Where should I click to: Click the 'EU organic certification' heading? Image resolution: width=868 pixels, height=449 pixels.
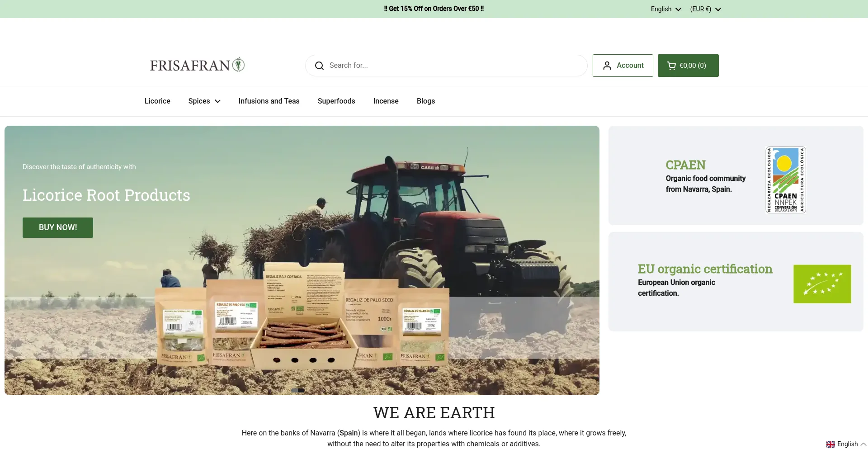pos(705,269)
